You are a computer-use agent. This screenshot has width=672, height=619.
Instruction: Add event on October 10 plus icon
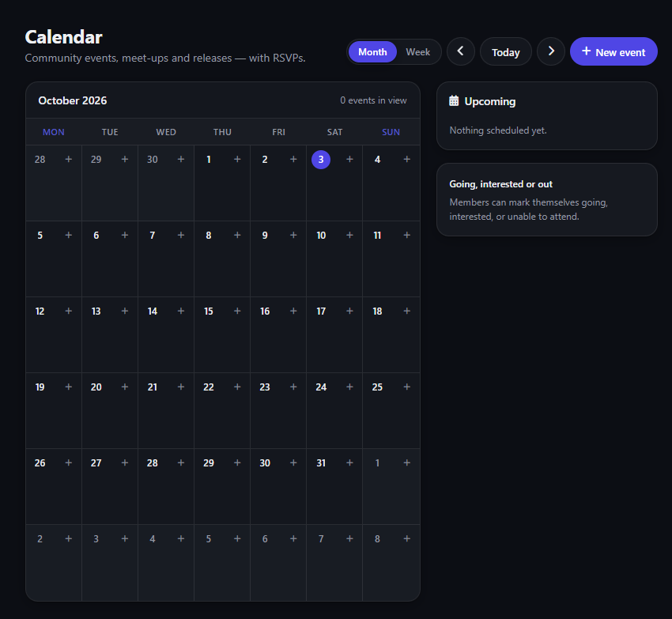point(349,235)
